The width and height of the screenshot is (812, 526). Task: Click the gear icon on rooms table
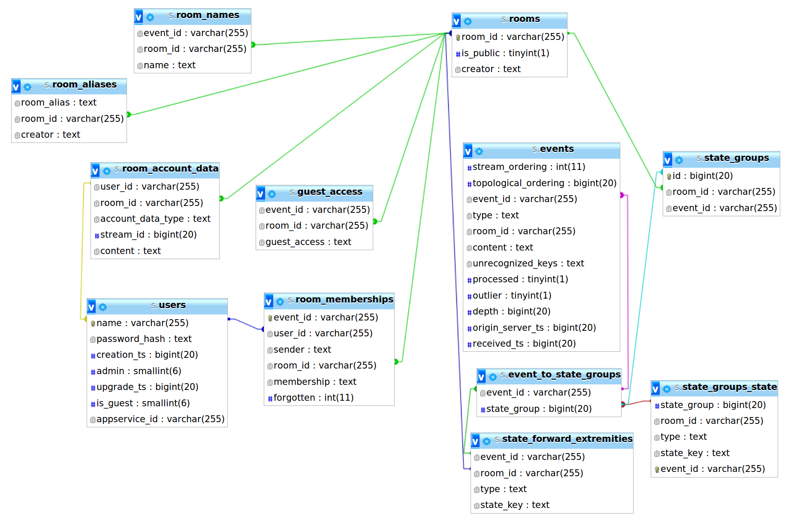pyautogui.click(x=468, y=21)
